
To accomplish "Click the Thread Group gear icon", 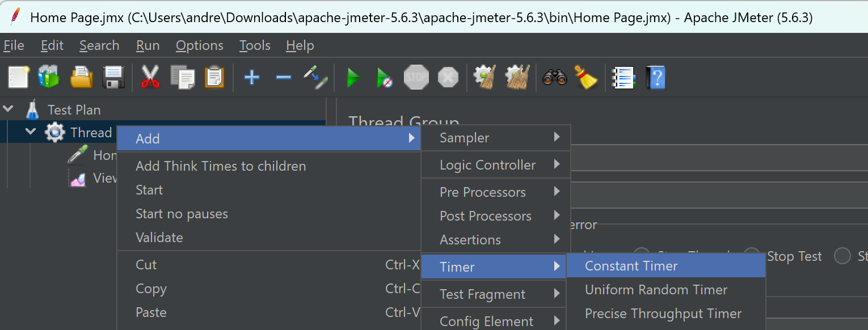I will (55, 133).
